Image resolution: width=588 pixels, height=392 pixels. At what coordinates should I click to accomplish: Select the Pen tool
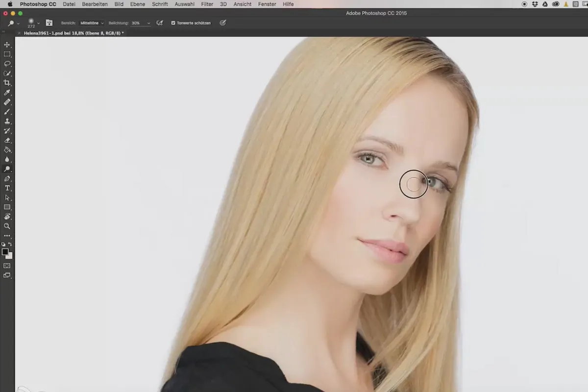click(7, 178)
